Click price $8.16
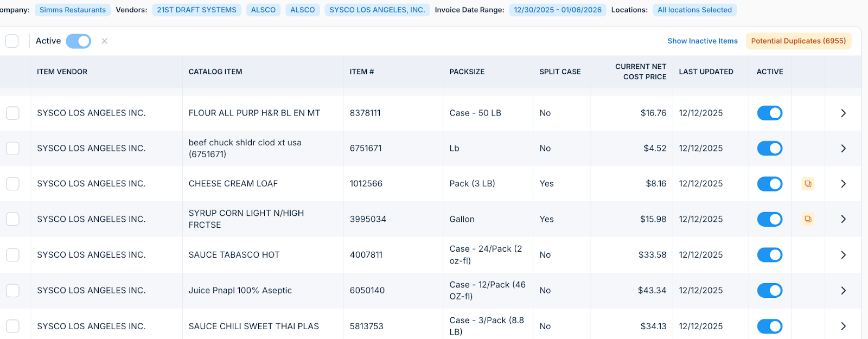Image resolution: width=868 pixels, height=339 pixels. pos(656,184)
